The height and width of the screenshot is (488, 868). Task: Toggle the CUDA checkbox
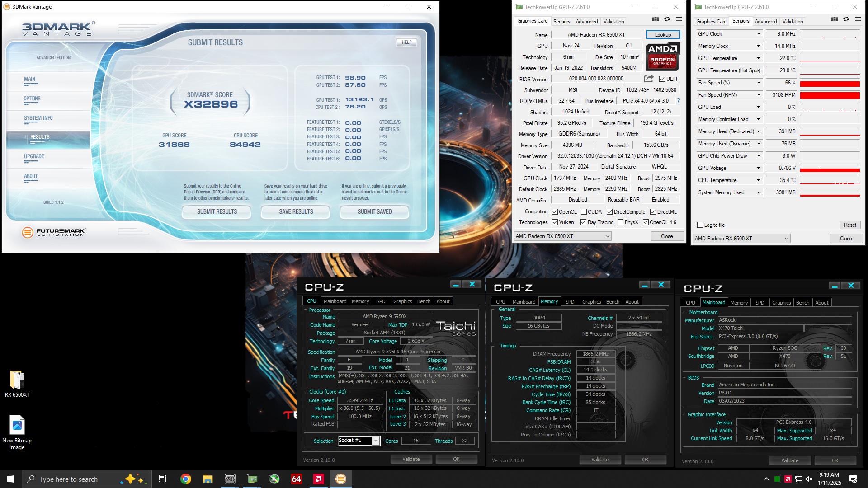click(584, 212)
